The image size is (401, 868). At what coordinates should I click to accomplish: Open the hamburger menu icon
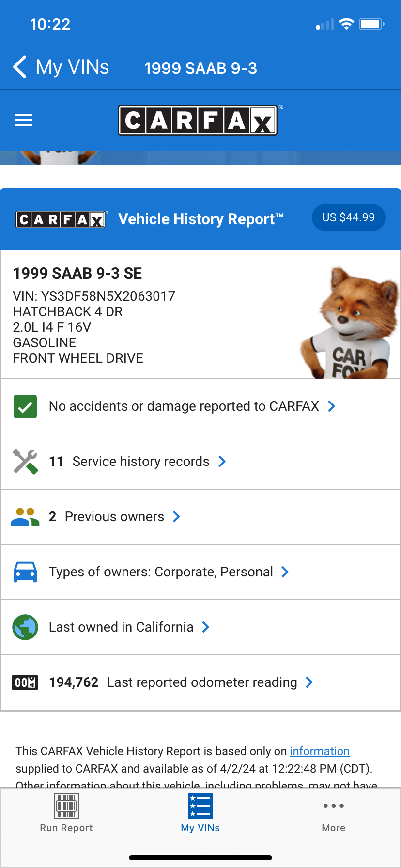point(23,120)
